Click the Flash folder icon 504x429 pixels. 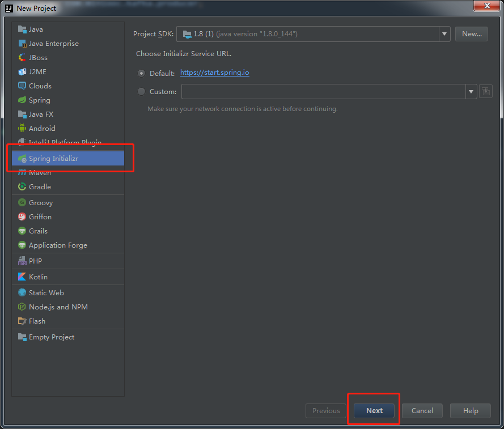[22, 321]
